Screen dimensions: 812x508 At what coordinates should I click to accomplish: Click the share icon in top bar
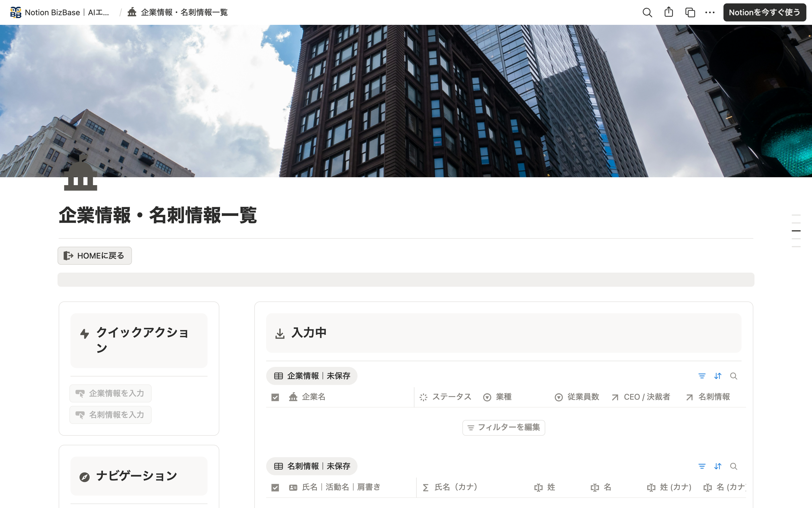[x=669, y=12]
